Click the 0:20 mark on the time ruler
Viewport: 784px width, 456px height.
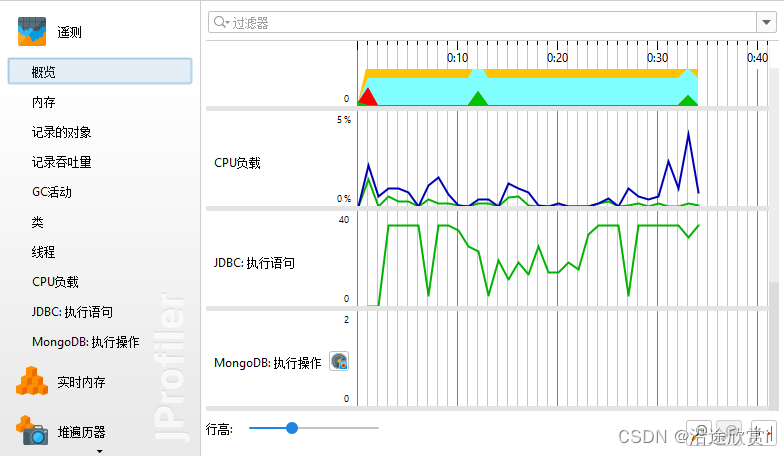[558, 58]
